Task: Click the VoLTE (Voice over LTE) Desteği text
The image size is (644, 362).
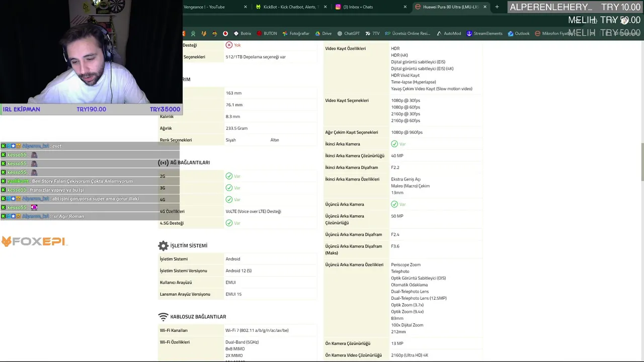Action: (253, 212)
